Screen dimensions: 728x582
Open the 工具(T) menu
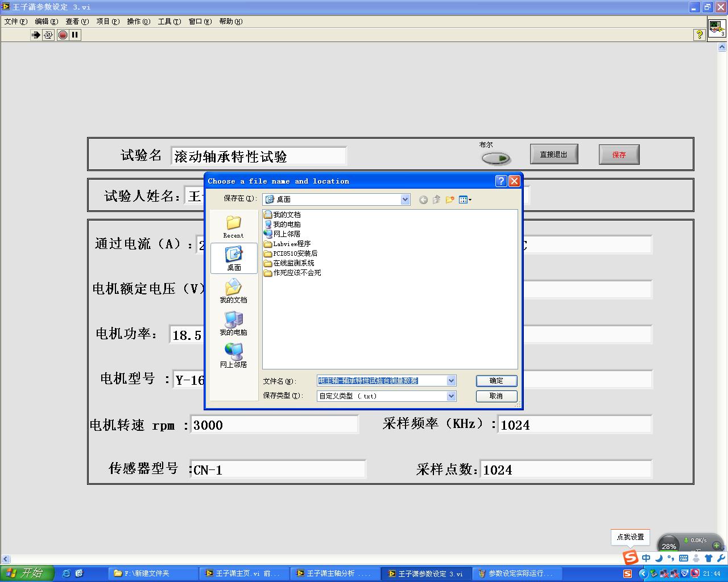click(x=169, y=22)
